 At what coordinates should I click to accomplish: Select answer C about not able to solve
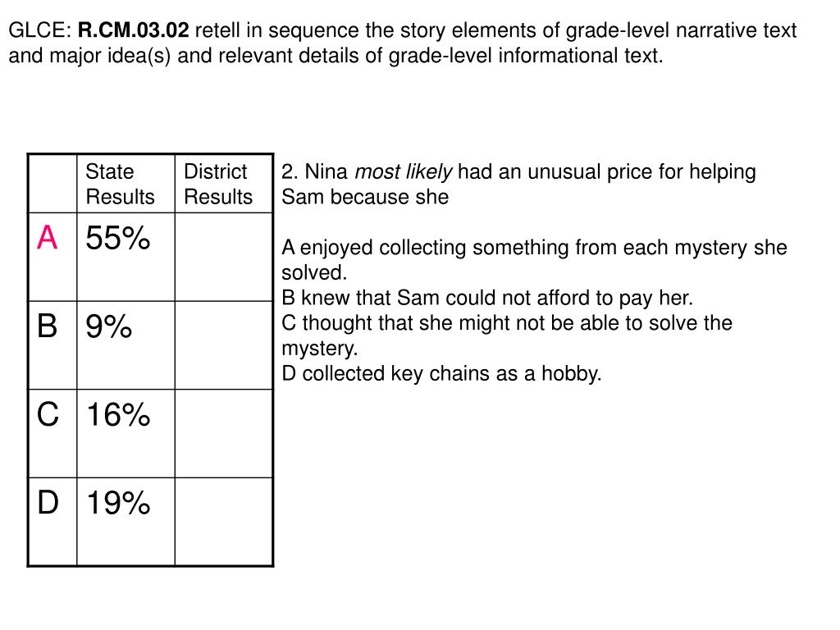pos(507,336)
